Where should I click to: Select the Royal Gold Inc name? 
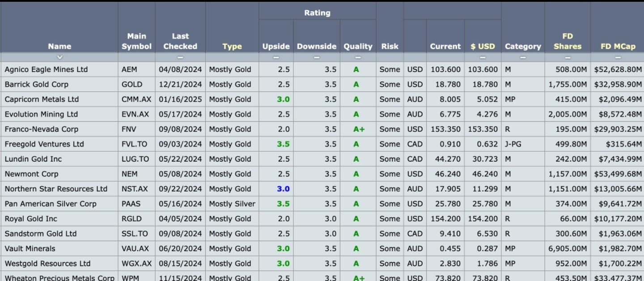pos(31,219)
